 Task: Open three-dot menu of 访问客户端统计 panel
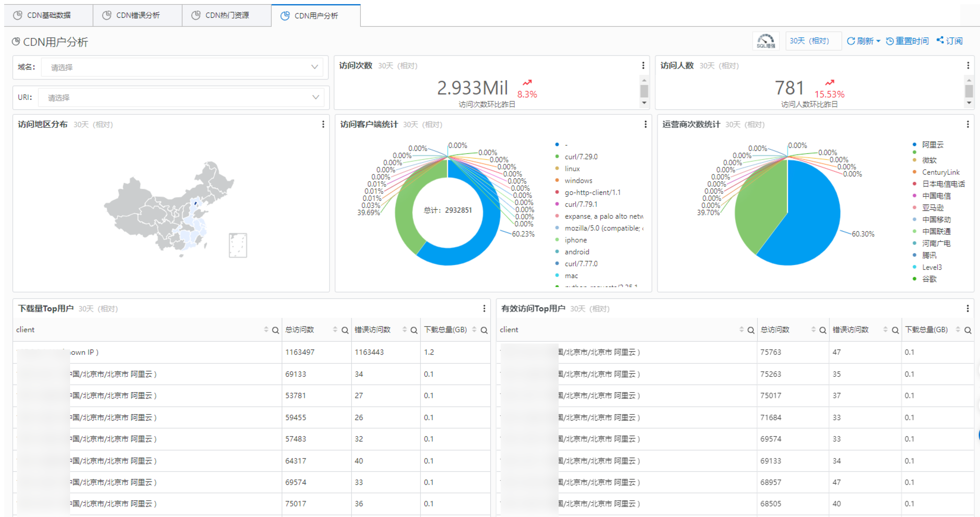pyautogui.click(x=645, y=124)
